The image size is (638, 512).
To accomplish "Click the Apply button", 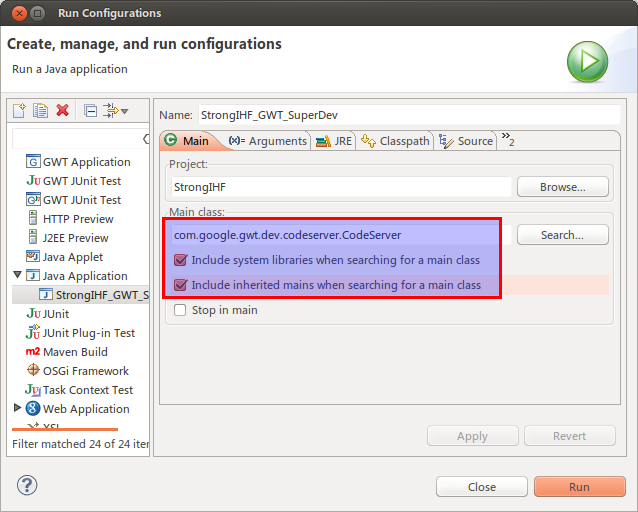I will [472, 436].
